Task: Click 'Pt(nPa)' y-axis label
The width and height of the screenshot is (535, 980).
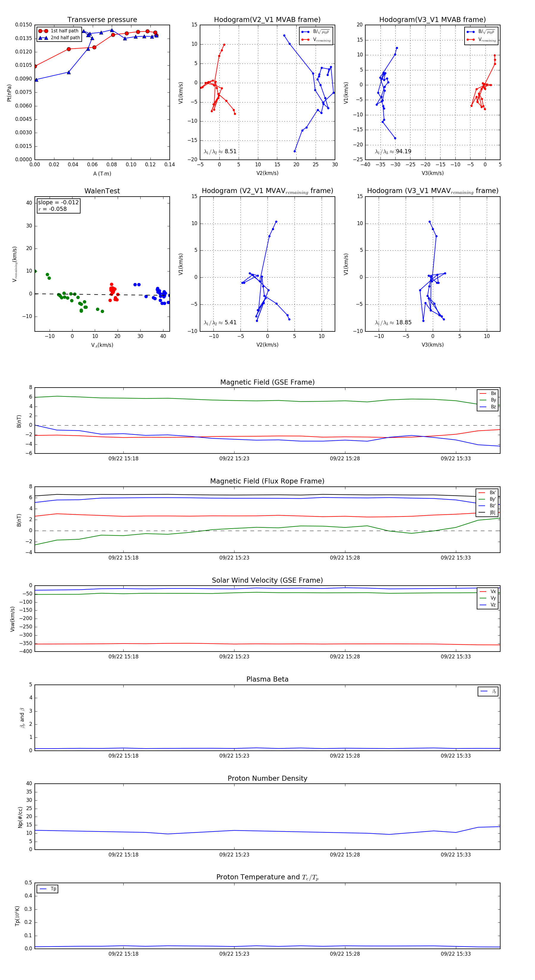Action: [x=9, y=93]
